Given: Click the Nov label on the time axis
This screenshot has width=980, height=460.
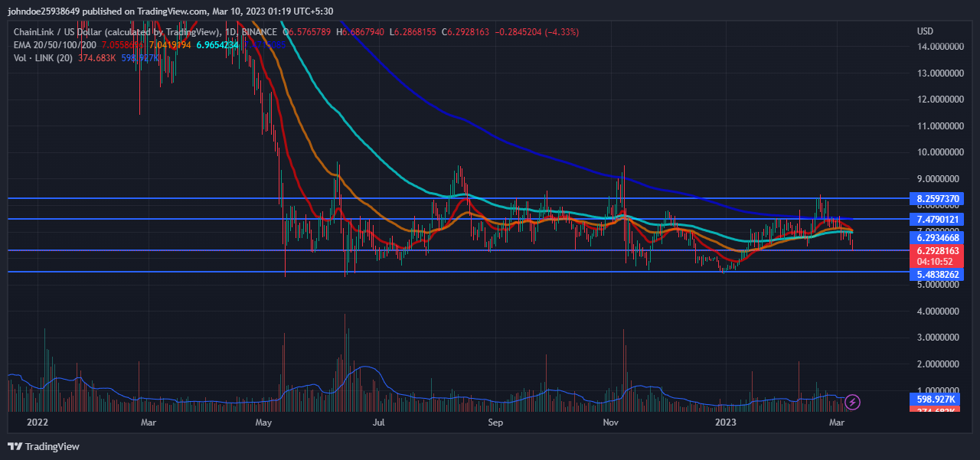Looking at the screenshot, I should pos(610,422).
